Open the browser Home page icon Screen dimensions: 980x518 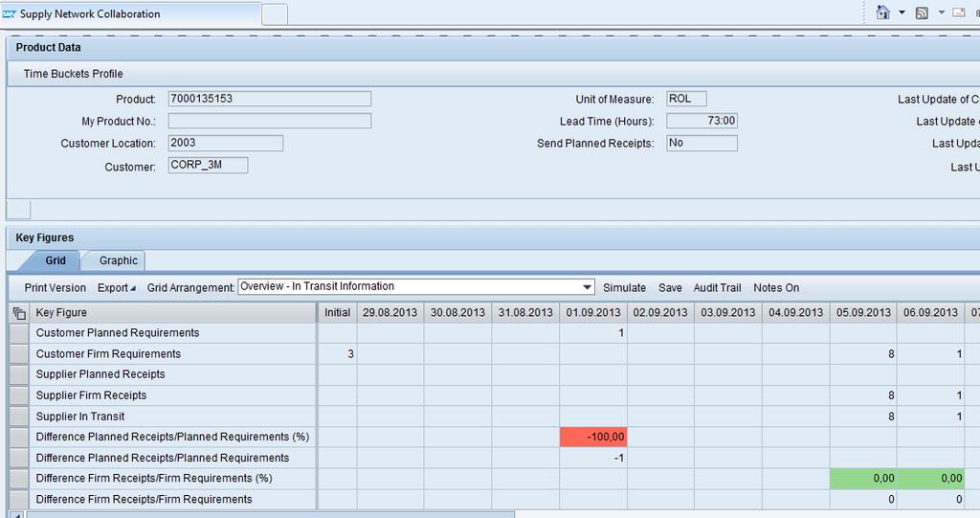pyautogui.click(x=882, y=12)
